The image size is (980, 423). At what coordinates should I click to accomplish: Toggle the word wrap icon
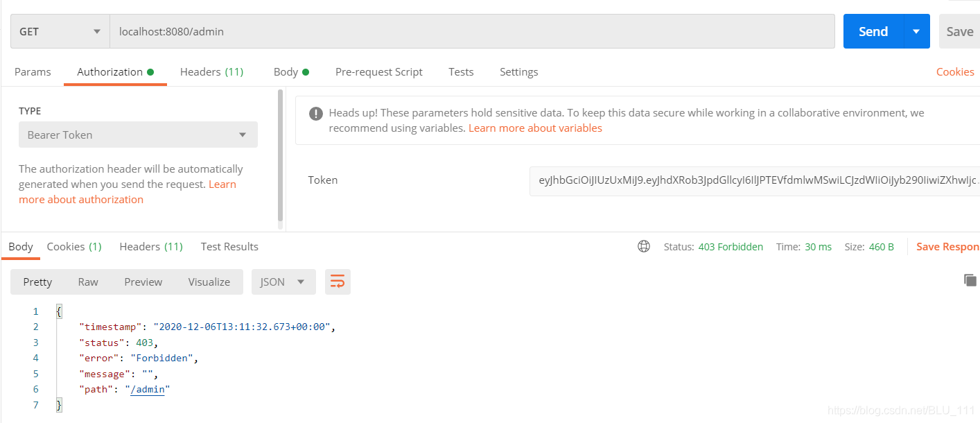pyautogui.click(x=338, y=282)
